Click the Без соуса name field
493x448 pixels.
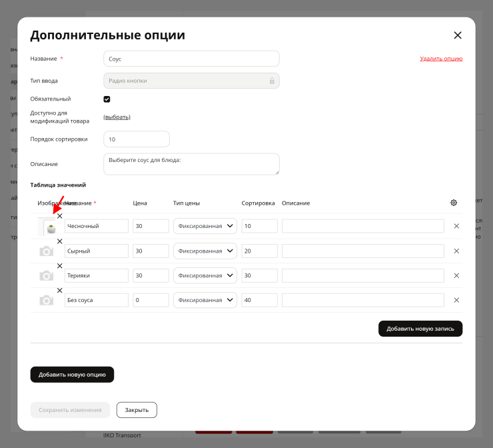click(97, 300)
